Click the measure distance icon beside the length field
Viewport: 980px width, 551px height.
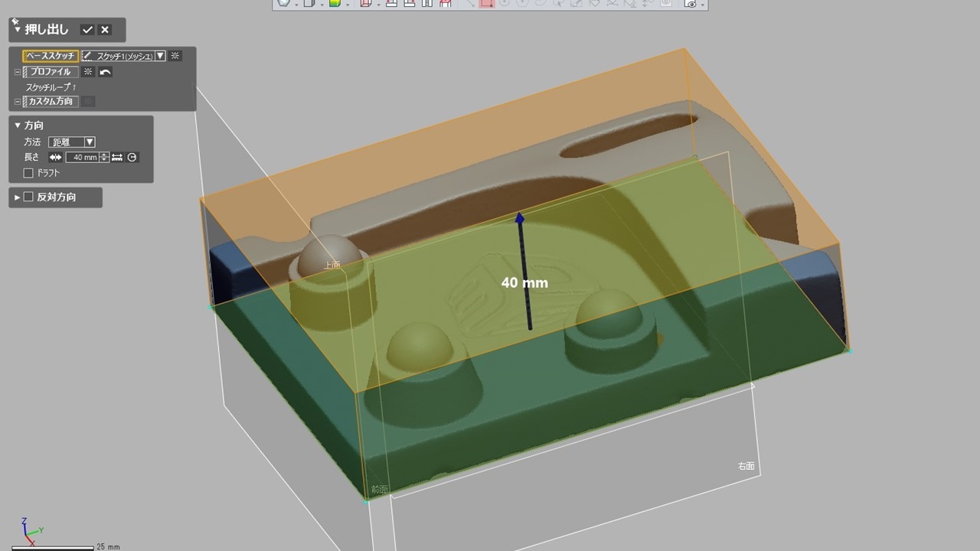[117, 158]
